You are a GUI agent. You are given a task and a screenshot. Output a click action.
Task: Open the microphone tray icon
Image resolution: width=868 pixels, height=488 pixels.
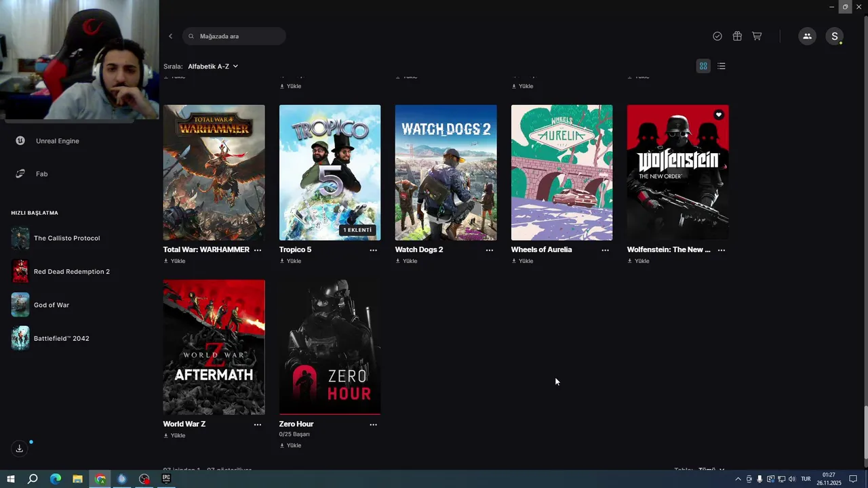coord(759,479)
